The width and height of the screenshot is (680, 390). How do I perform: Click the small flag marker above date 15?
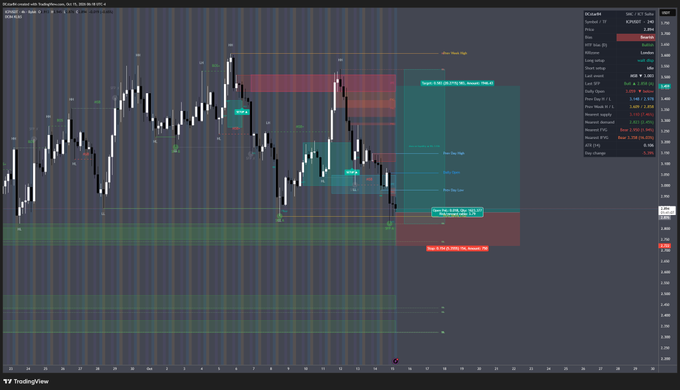[396, 361]
